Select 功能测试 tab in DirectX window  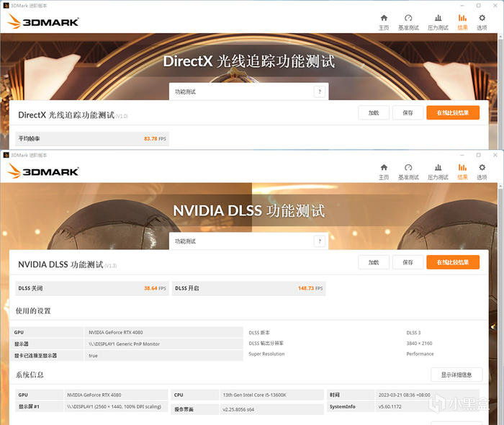249,91
